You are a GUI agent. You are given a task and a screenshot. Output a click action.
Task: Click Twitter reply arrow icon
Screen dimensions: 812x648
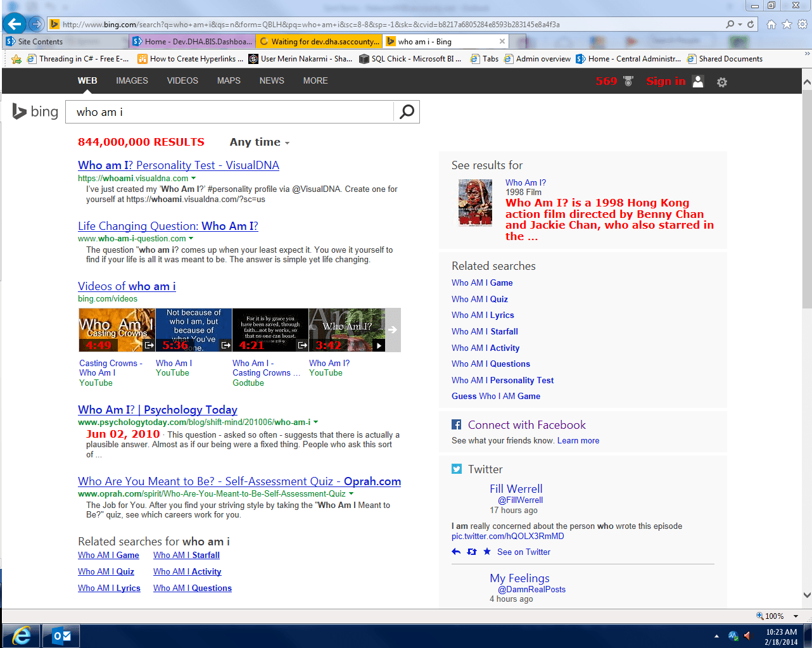(x=456, y=552)
